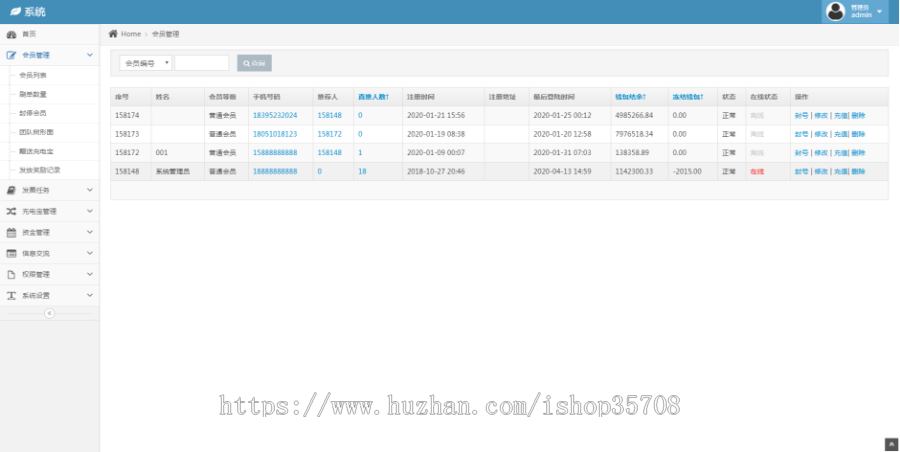Click last login 2020-01-31 07:03
Viewport: 900px width, 452px height.
[562, 153]
